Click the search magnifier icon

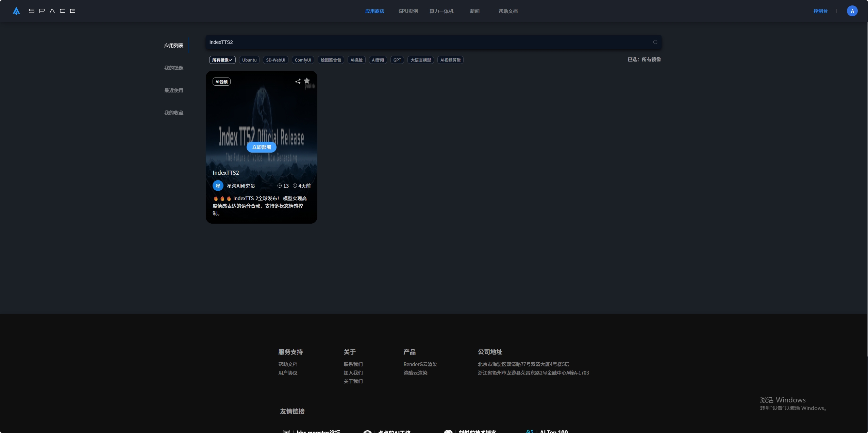click(655, 42)
